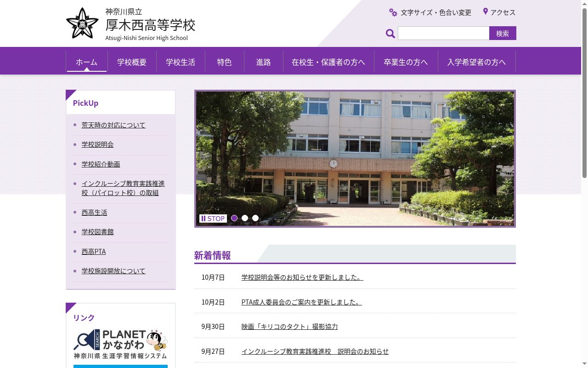Open the 西高生活 link
This screenshot has height=368, width=588.
(x=95, y=213)
